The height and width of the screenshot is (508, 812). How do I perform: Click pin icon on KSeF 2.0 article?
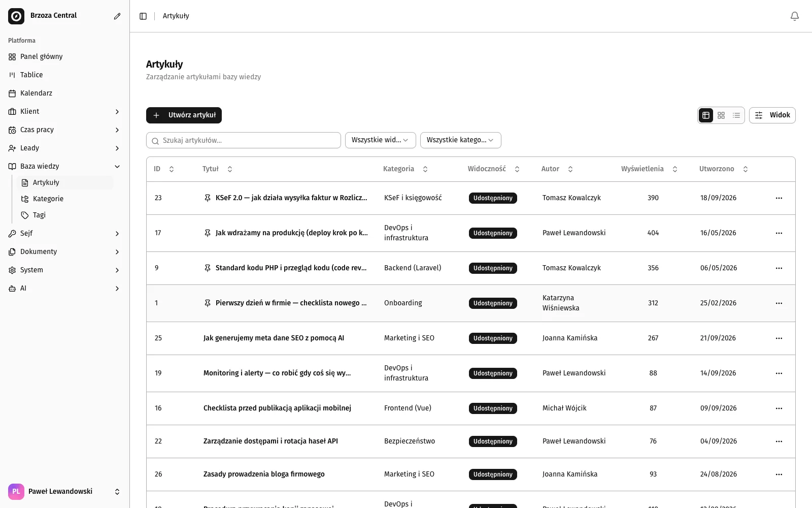[x=208, y=198]
